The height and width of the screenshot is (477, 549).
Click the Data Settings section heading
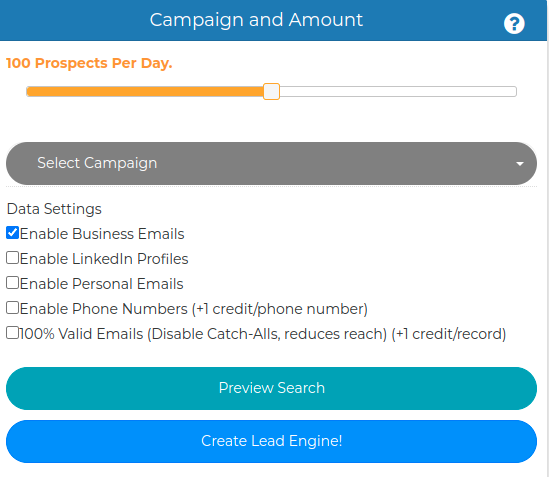click(x=54, y=209)
